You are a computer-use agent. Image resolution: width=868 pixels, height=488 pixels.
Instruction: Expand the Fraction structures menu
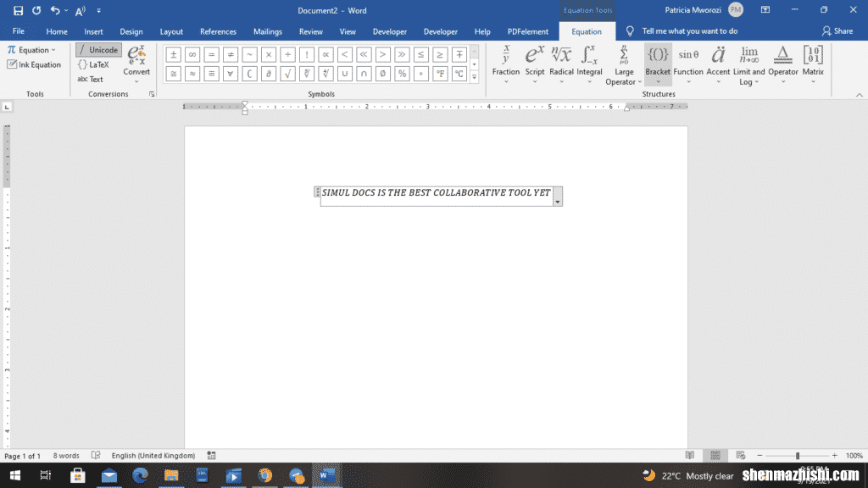[x=506, y=64]
